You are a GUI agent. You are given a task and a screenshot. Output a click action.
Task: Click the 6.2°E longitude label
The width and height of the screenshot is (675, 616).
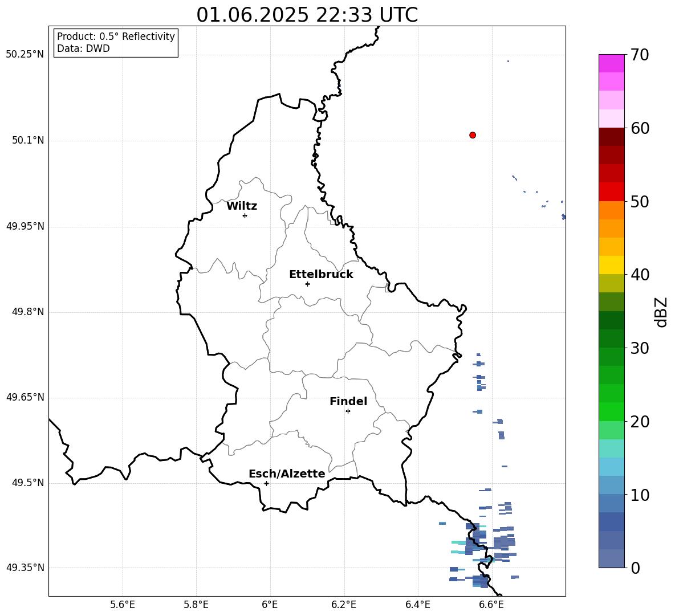344,605
